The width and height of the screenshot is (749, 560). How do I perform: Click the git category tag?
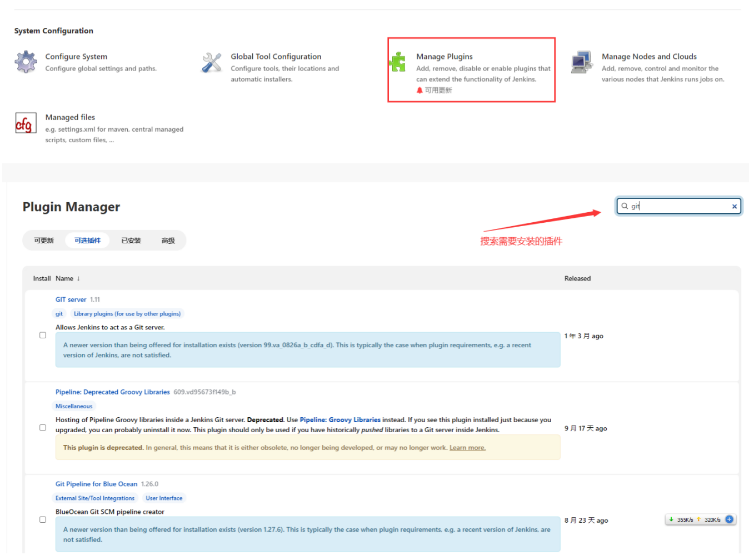click(x=59, y=314)
